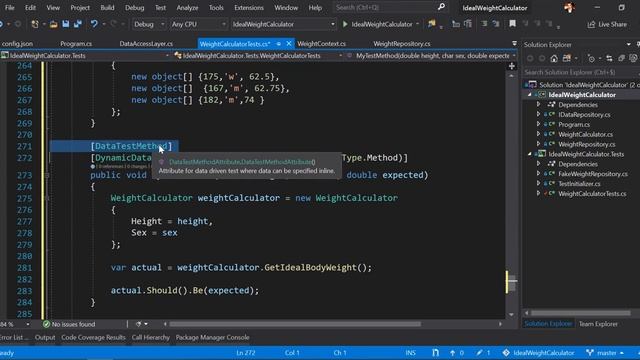Collapse the IdealWeightCalculator.Tests project node
This screenshot has width=640, height=360.
pos(529,154)
